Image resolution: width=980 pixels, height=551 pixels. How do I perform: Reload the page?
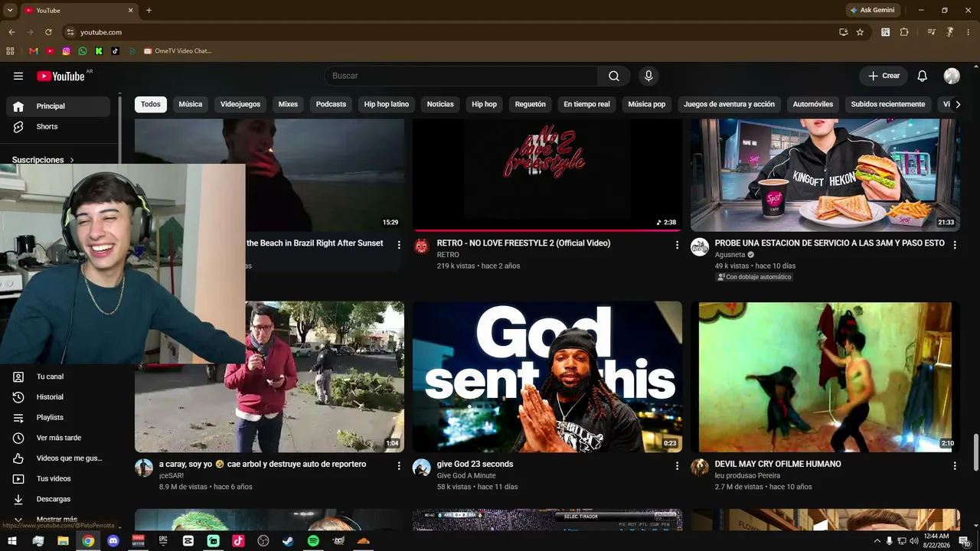pos(48,32)
